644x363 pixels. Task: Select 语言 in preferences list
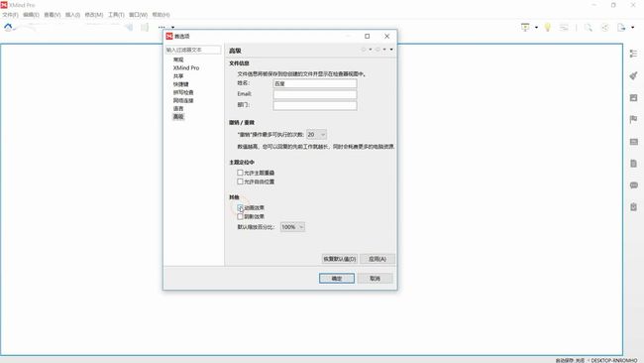pyautogui.click(x=178, y=108)
